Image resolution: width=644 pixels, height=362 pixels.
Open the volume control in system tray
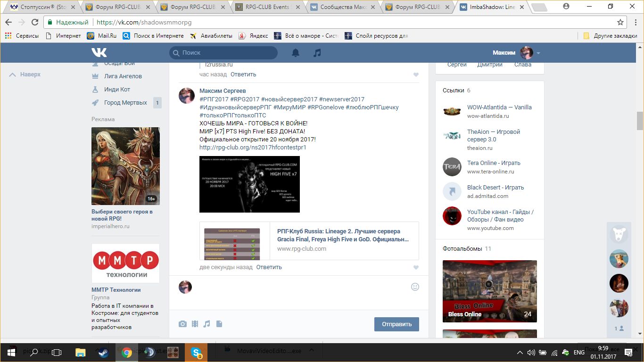click(x=531, y=353)
